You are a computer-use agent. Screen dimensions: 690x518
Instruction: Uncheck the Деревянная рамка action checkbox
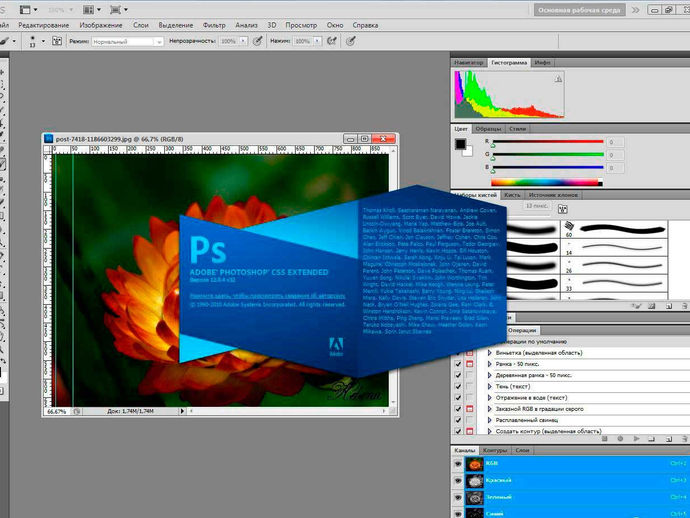tap(458, 375)
